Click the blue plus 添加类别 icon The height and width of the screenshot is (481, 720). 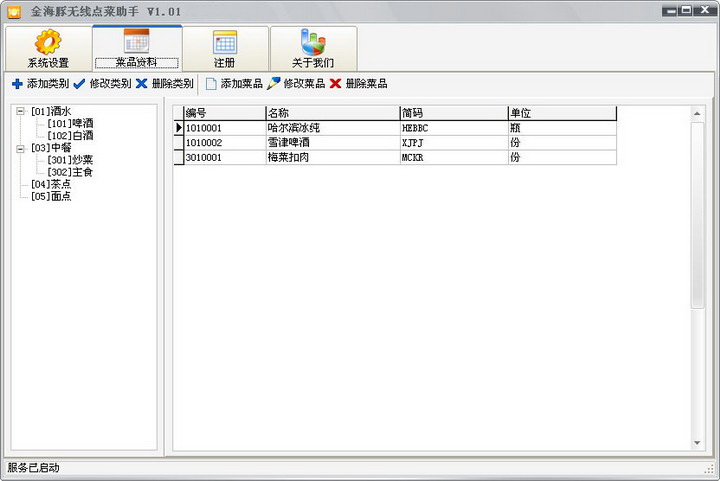tap(17, 84)
